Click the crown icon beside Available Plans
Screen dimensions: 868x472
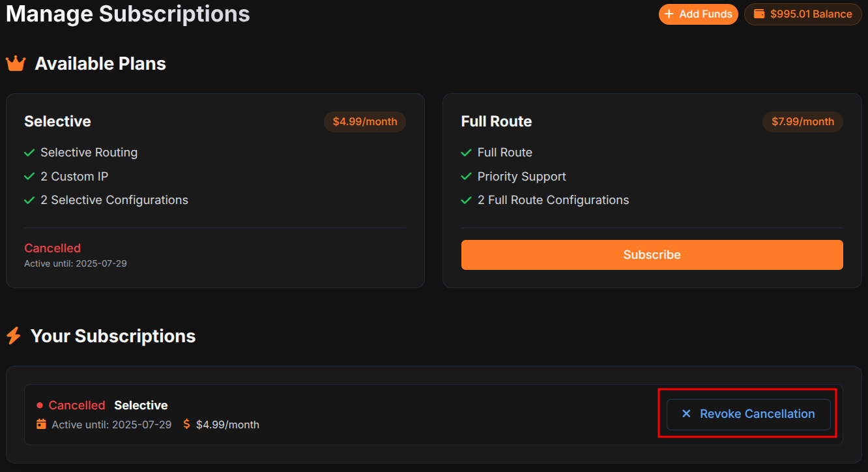click(16, 64)
